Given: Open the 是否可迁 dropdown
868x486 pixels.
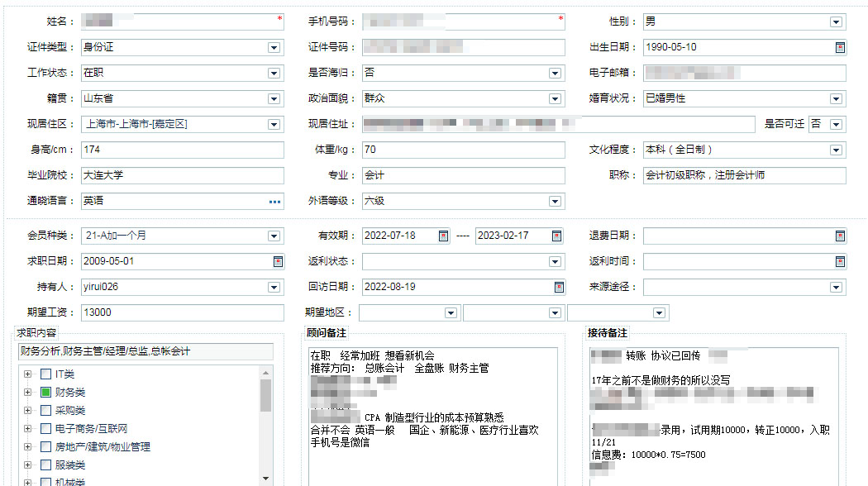Looking at the screenshot, I should coord(836,125).
